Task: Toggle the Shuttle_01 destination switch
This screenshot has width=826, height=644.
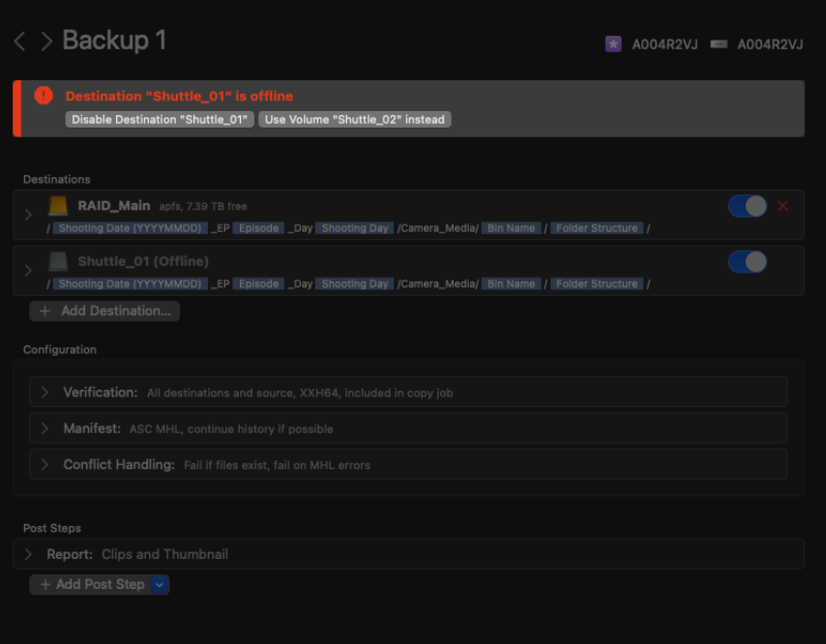Action: (747, 262)
